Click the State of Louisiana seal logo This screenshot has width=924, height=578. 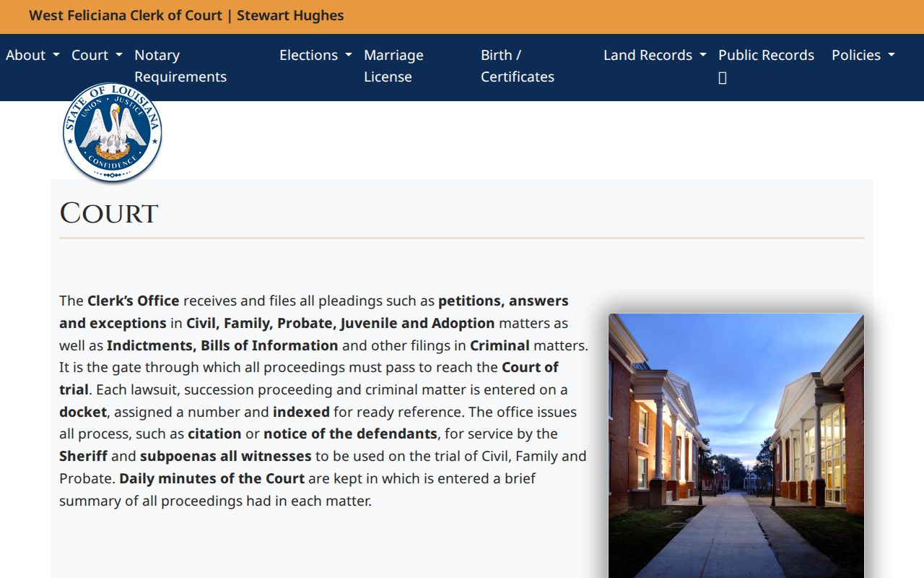112,132
